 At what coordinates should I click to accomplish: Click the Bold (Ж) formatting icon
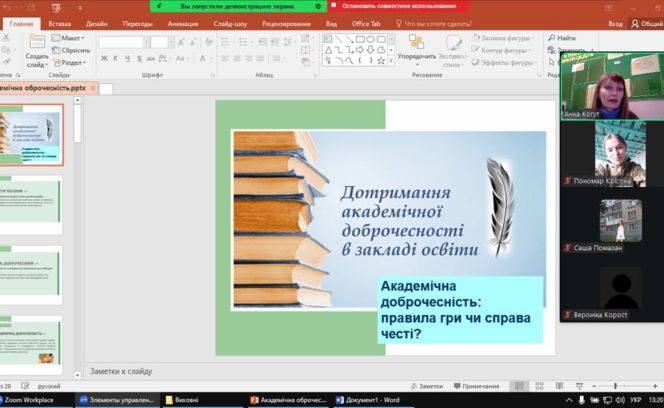(x=104, y=60)
